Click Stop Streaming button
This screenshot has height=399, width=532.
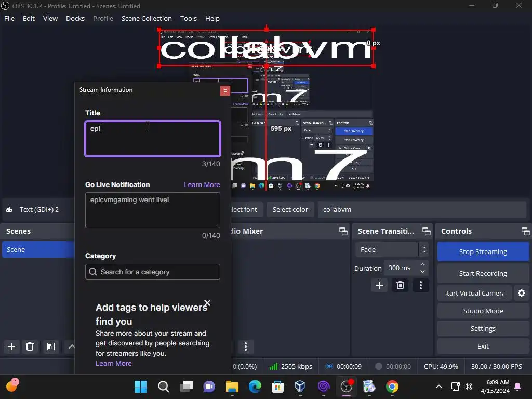coord(483,252)
